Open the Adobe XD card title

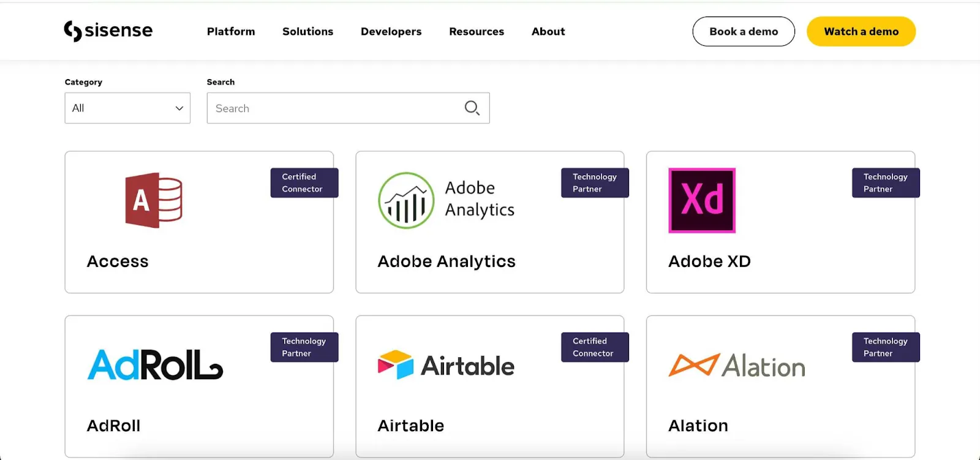709,262
